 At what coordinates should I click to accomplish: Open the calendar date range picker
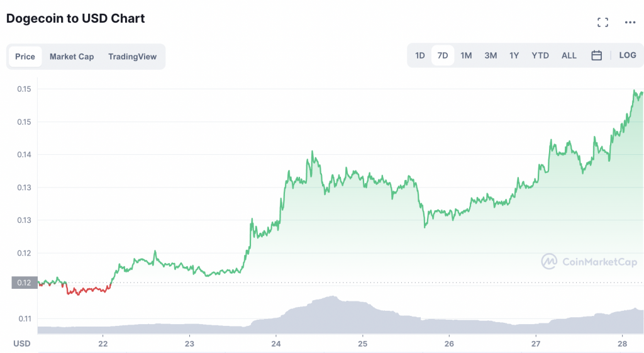pyautogui.click(x=597, y=55)
